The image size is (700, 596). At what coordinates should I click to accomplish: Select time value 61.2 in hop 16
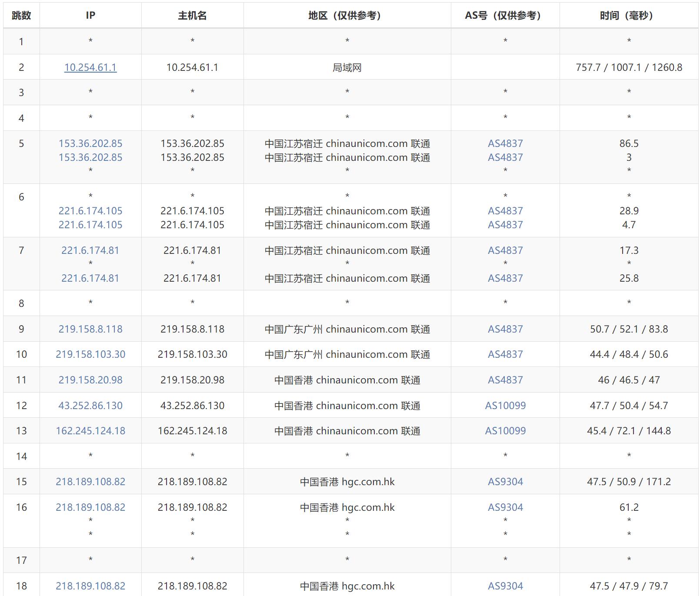coord(629,507)
